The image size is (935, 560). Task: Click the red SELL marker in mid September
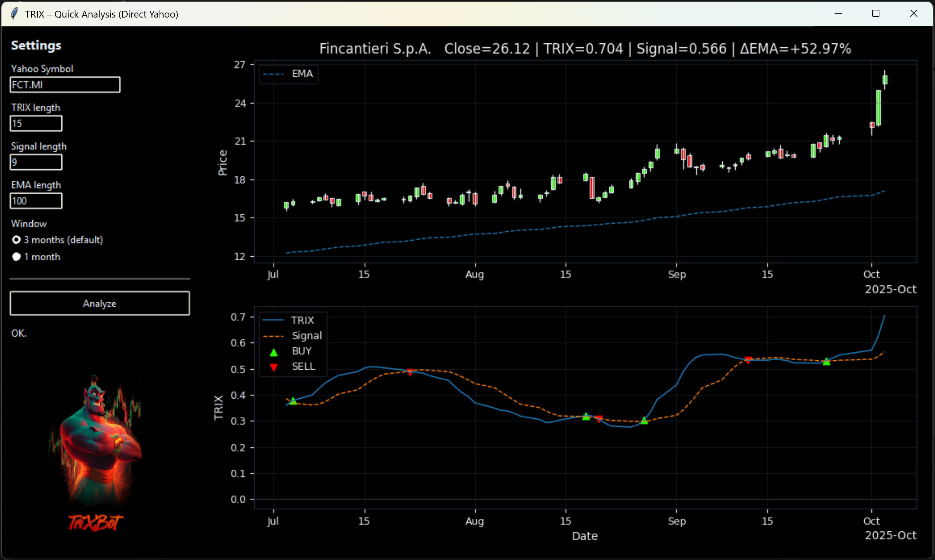tap(748, 360)
